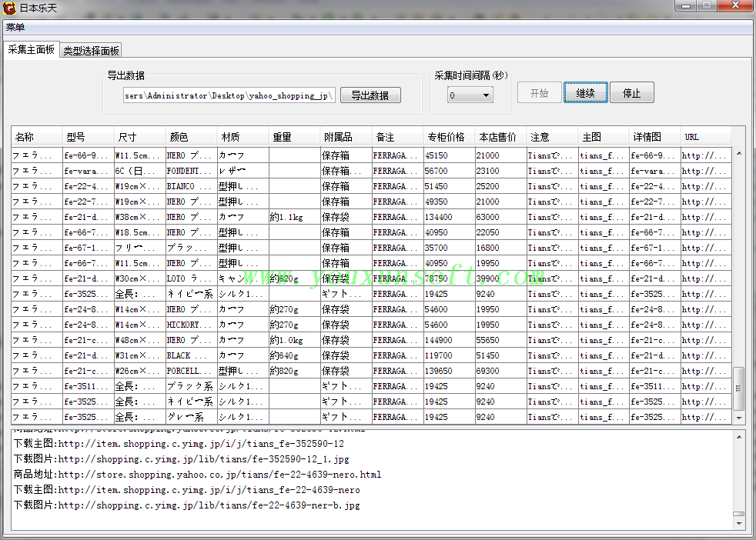Select the price cell "56700"
756x540 pixels.
450,171
